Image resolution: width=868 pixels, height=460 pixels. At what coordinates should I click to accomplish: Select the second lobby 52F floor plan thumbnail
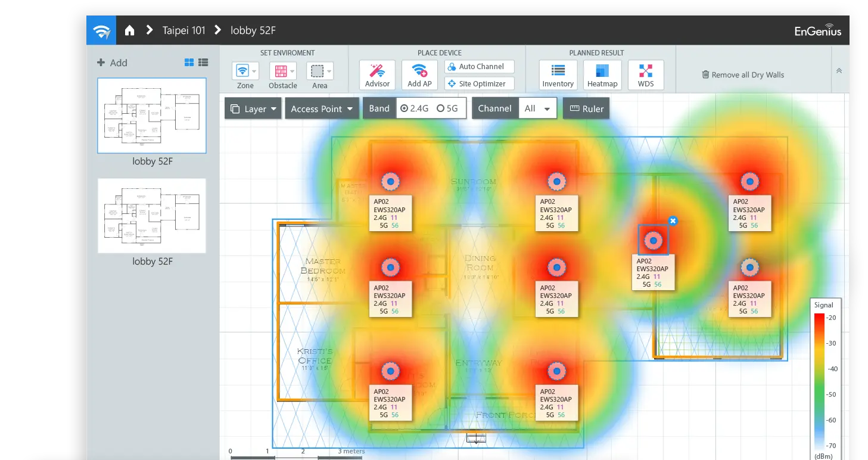click(x=152, y=216)
